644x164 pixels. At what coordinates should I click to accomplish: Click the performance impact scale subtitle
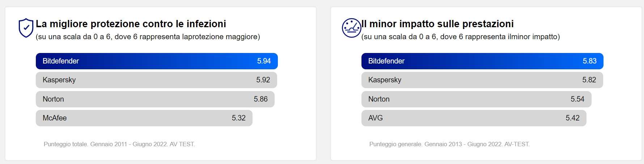[460, 37]
